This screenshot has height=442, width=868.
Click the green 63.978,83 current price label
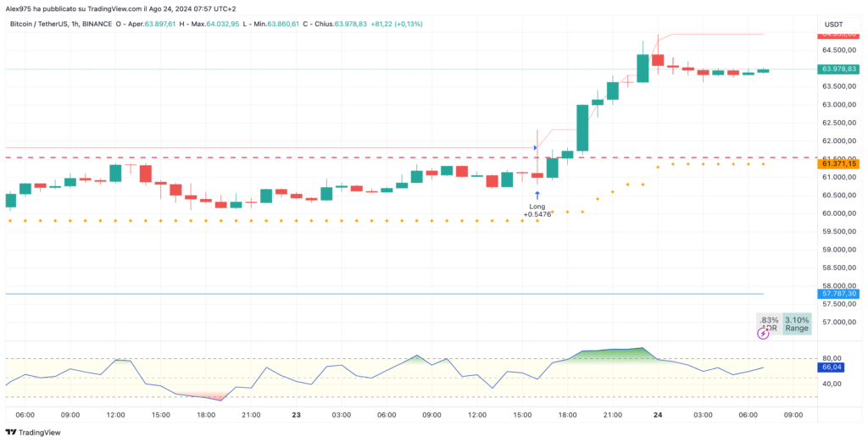click(839, 69)
